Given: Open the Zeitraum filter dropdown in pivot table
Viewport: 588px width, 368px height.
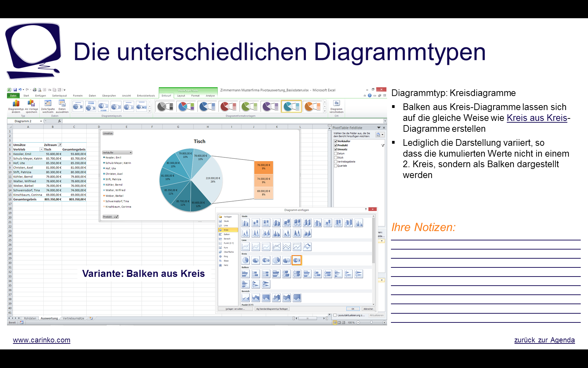Looking at the screenshot, I should pyautogui.click(x=60, y=145).
